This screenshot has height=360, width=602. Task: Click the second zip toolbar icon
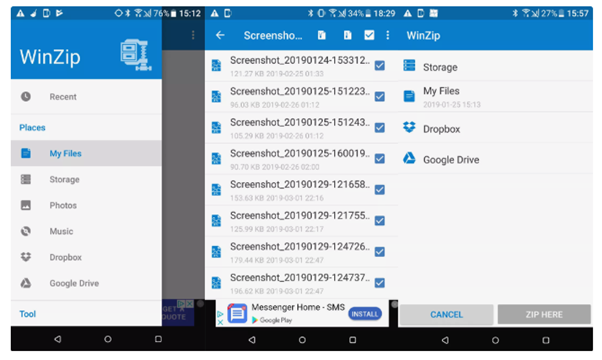coord(347,35)
